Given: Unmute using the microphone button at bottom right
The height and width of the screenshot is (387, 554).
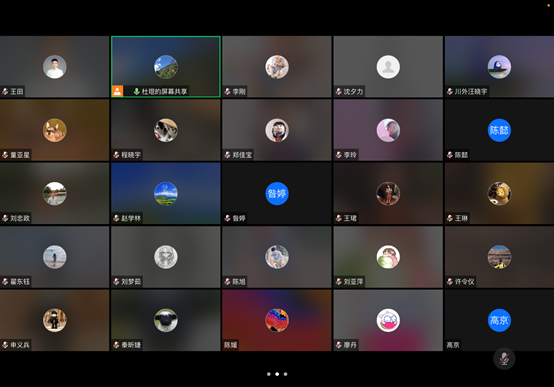Looking at the screenshot, I should (504, 359).
